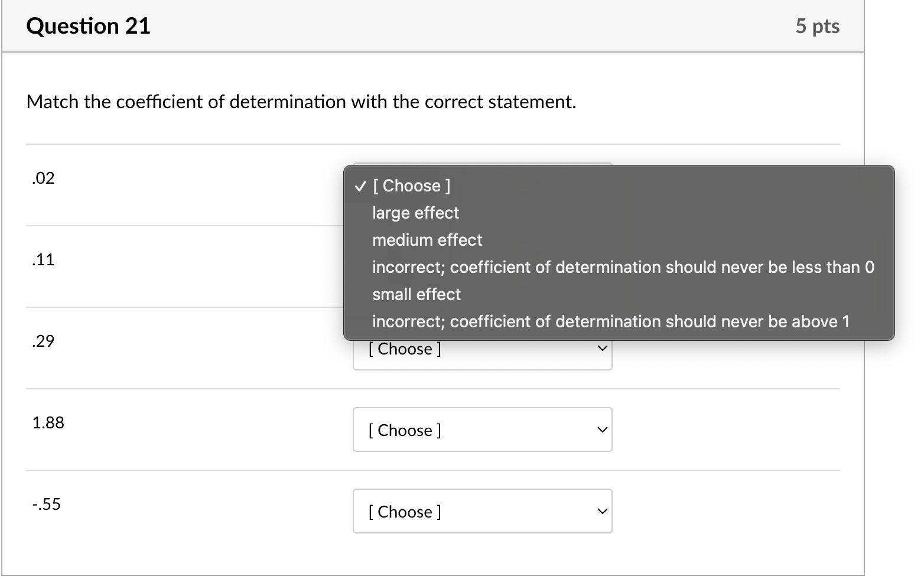
Task: Click the matching question instruction text
Action: pyautogui.click(x=301, y=102)
